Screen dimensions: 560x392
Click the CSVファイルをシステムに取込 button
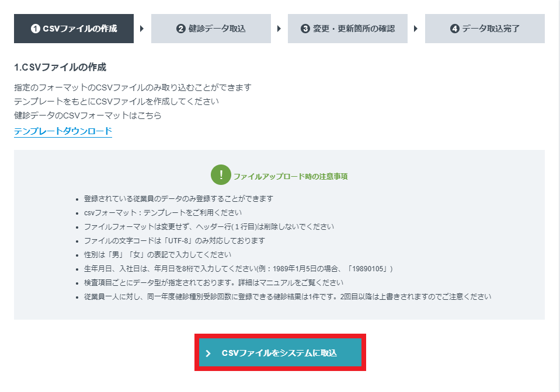pyautogui.click(x=279, y=352)
